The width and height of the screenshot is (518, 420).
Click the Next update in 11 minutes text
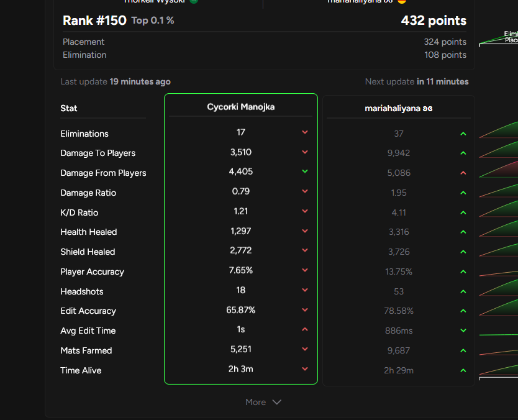pyautogui.click(x=417, y=81)
